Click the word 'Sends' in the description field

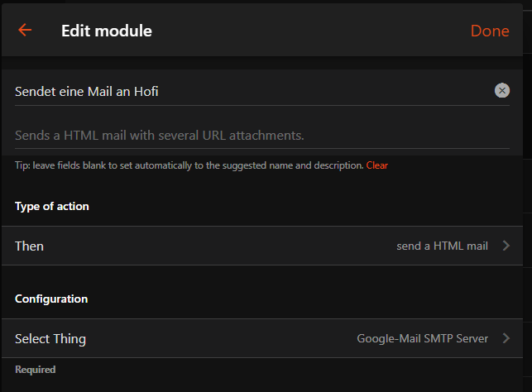coord(32,135)
